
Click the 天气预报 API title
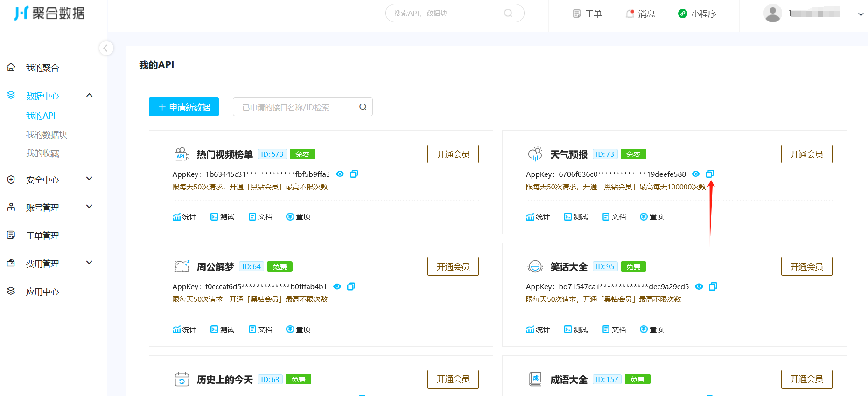click(x=569, y=154)
